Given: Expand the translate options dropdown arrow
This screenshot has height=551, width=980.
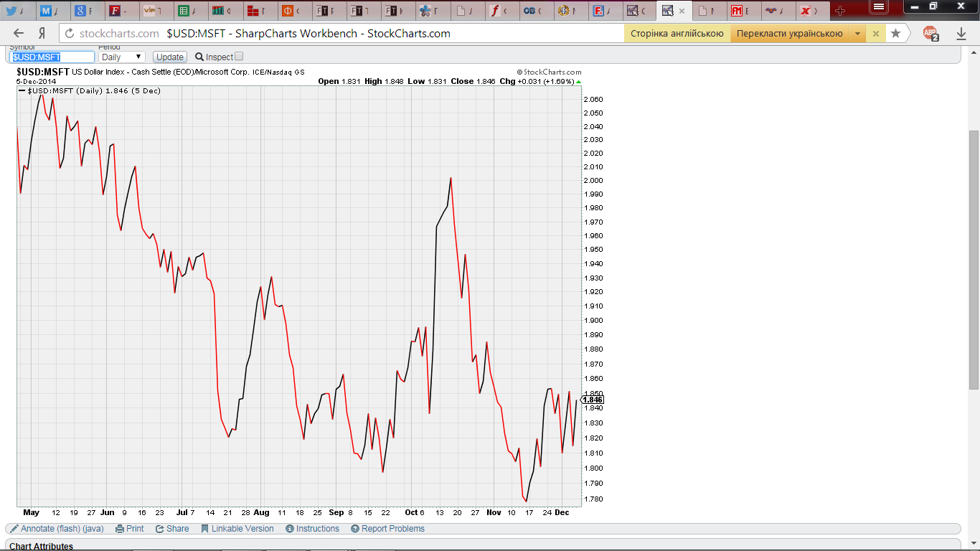Looking at the screenshot, I should pyautogui.click(x=857, y=34).
